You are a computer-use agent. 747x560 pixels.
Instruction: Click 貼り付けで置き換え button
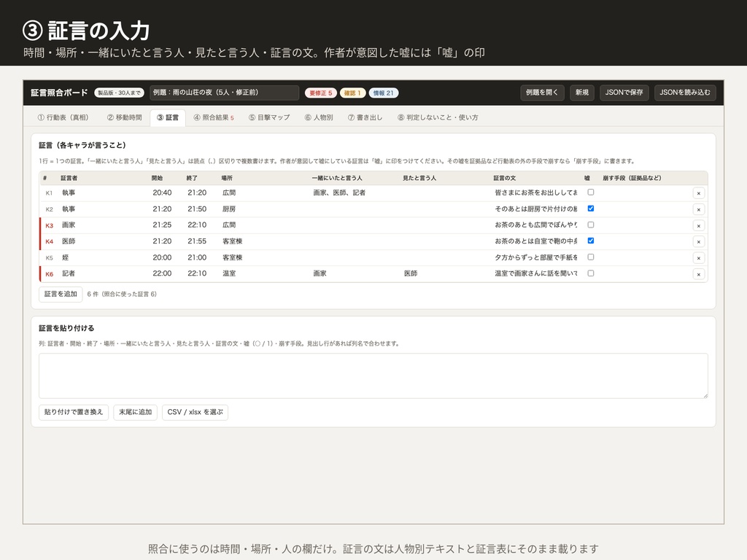74,413
